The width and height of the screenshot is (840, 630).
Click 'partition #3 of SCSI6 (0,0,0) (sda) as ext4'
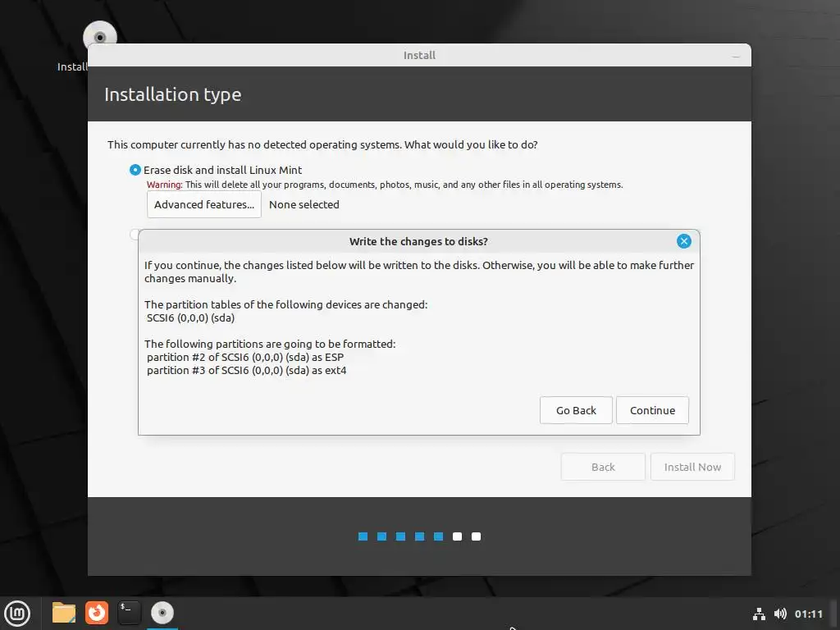[x=246, y=371]
